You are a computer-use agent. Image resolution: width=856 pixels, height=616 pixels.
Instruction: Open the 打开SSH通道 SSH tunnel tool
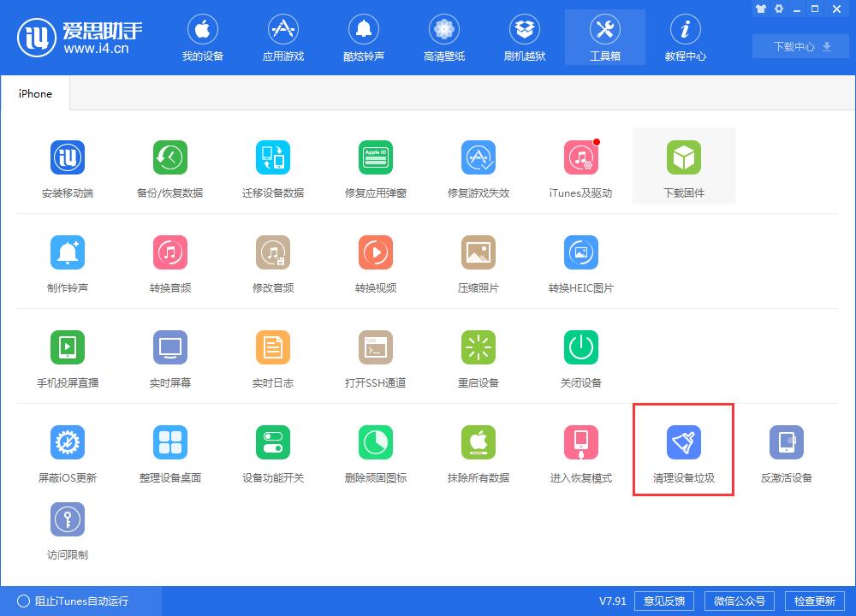376,357
